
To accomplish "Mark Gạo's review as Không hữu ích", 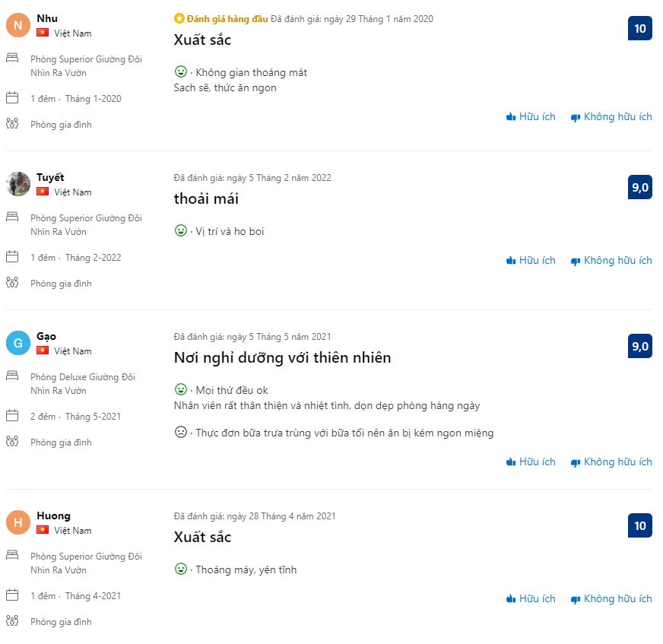I will (x=611, y=462).
